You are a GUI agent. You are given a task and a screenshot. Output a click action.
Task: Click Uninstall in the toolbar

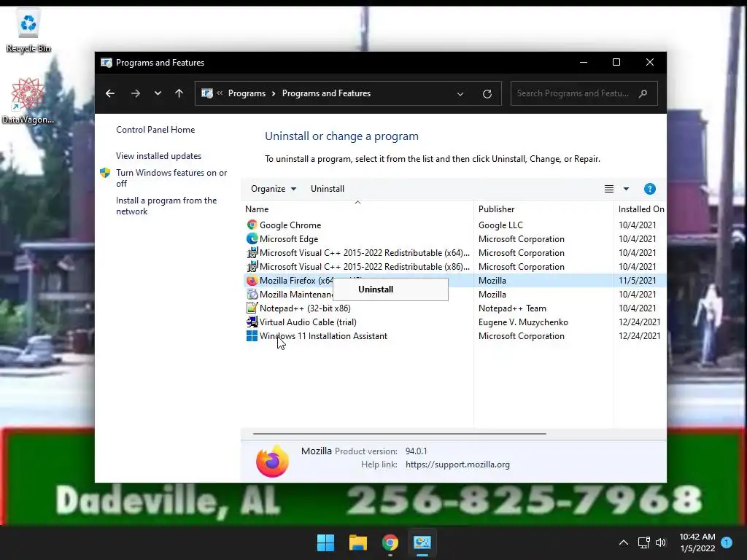(x=328, y=189)
